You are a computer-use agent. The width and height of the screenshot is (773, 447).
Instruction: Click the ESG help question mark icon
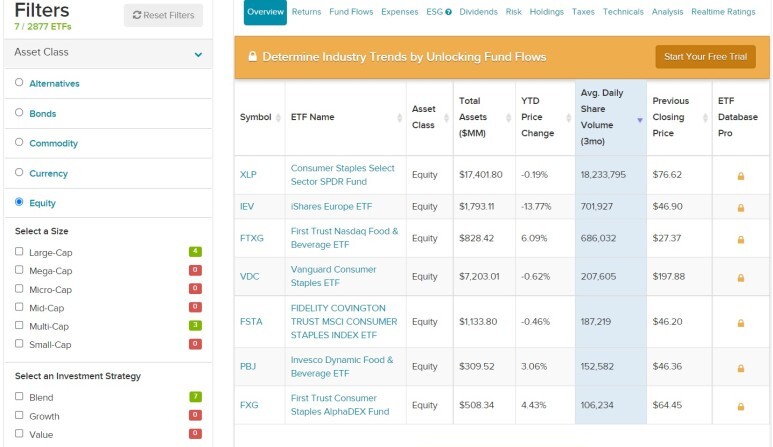(448, 12)
